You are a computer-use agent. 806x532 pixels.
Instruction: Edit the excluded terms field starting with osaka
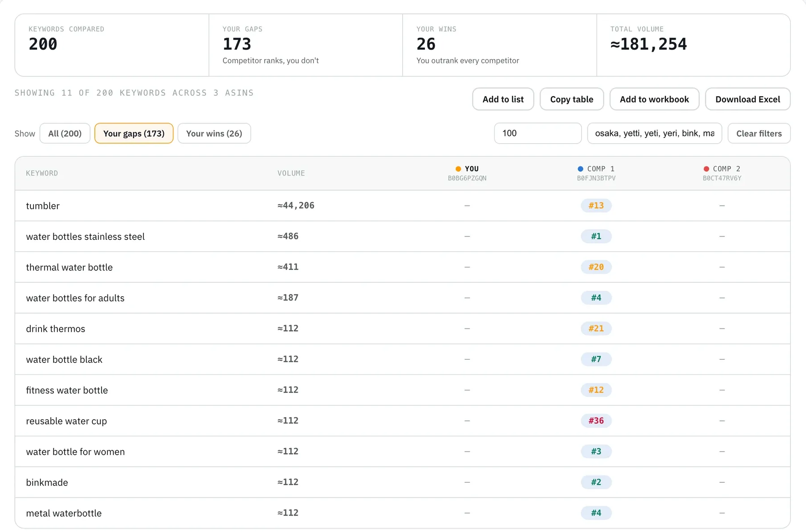tap(655, 133)
